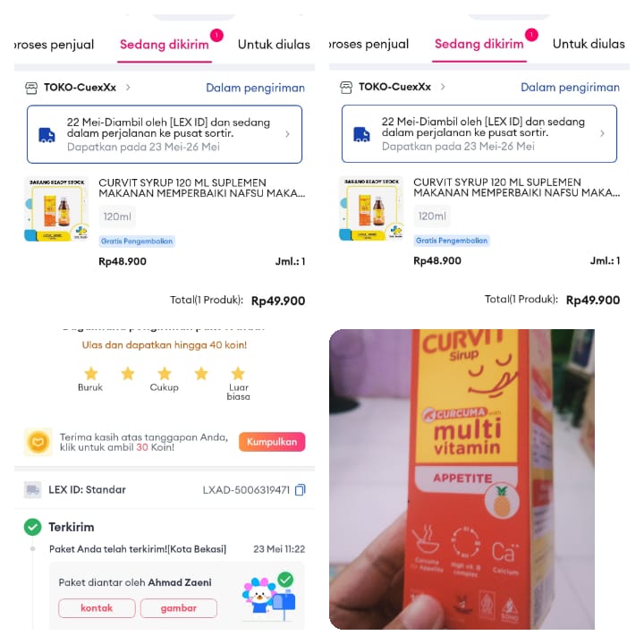The image size is (644, 644).
Task: Click the store icon beside right TOKO-CuexXx
Action: click(346, 88)
